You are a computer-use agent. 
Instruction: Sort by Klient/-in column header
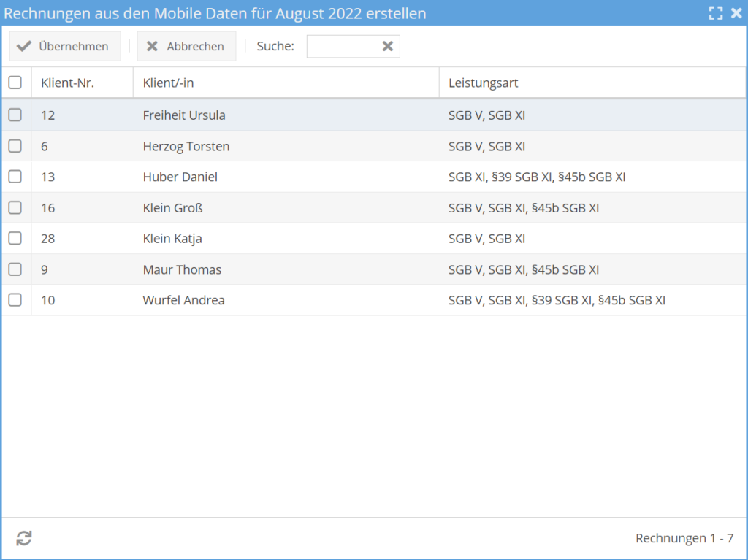169,83
